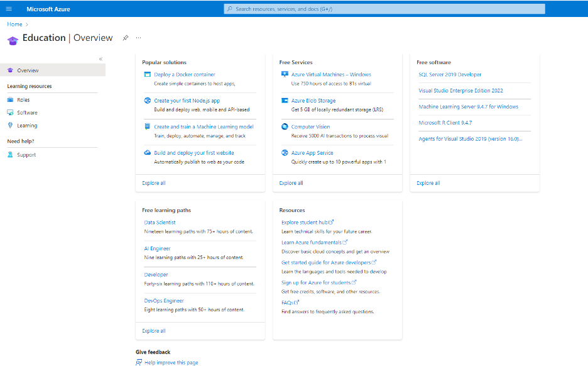Click the Node.js app globe icon
The width and height of the screenshot is (588, 366).
click(147, 101)
